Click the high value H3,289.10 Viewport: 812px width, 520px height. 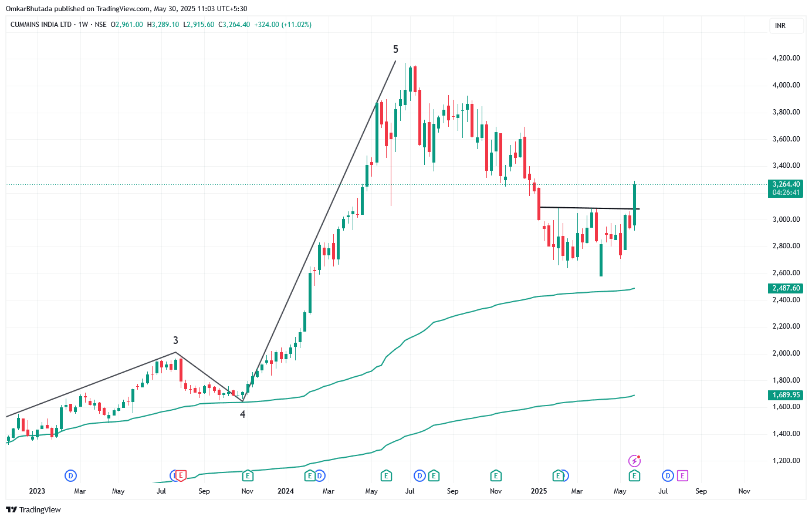point(163,25)
